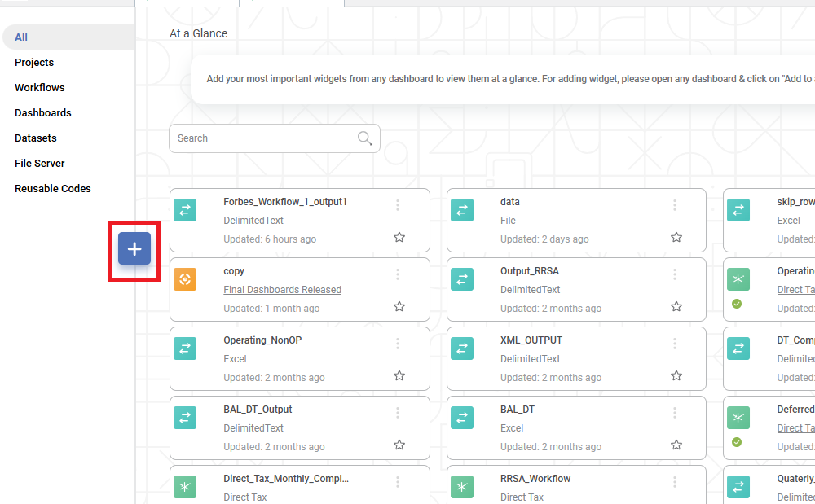Open Dashboards from the sidebar
This screenshot has height=504, width=815.
pos(43,112)
